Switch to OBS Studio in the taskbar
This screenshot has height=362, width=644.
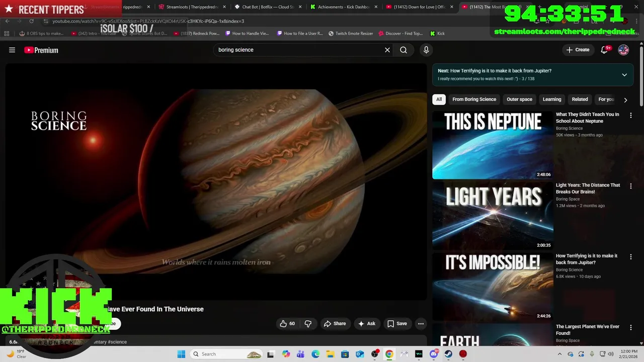click(x=374, y=354)
